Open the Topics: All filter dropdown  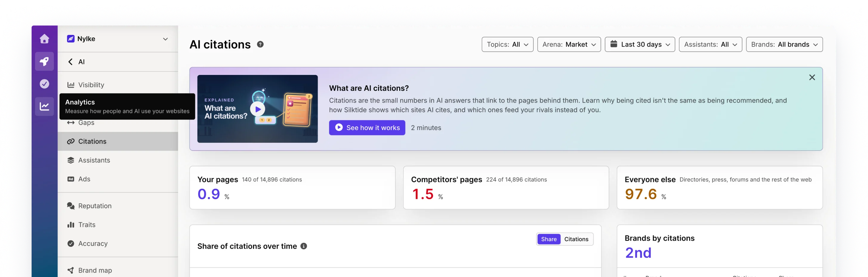[507, 44]
